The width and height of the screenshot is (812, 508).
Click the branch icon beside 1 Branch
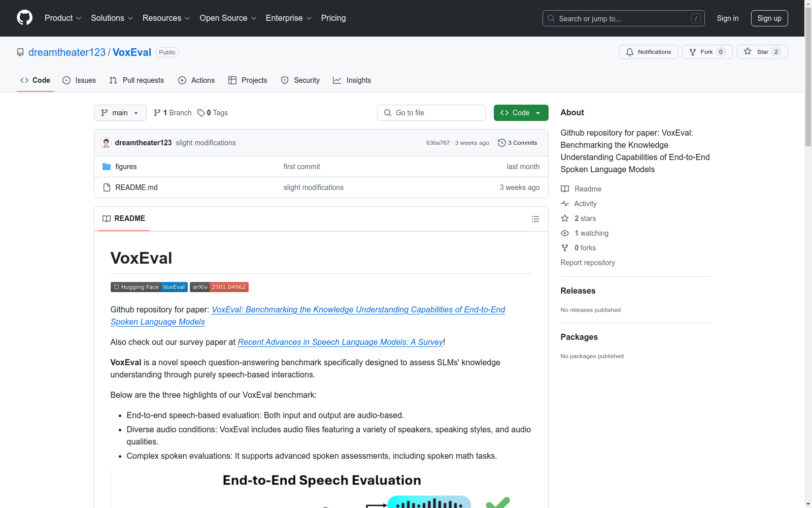157,113
